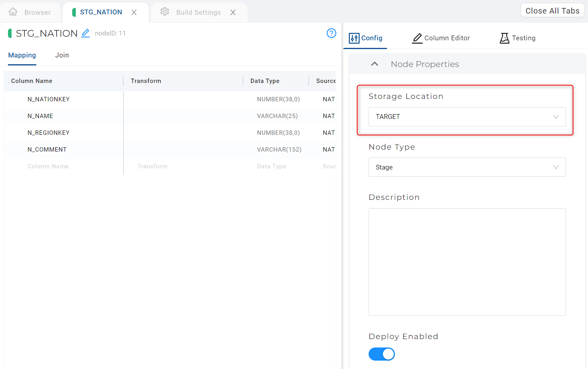Collapse the Node Properties section

[x=374, y=64]
